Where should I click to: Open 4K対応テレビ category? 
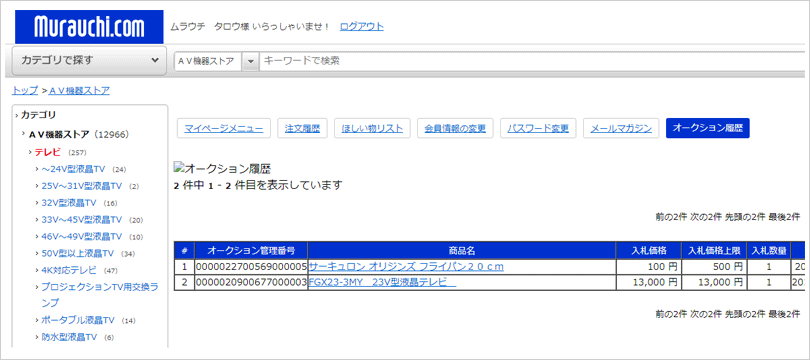(x=69, y=270)
